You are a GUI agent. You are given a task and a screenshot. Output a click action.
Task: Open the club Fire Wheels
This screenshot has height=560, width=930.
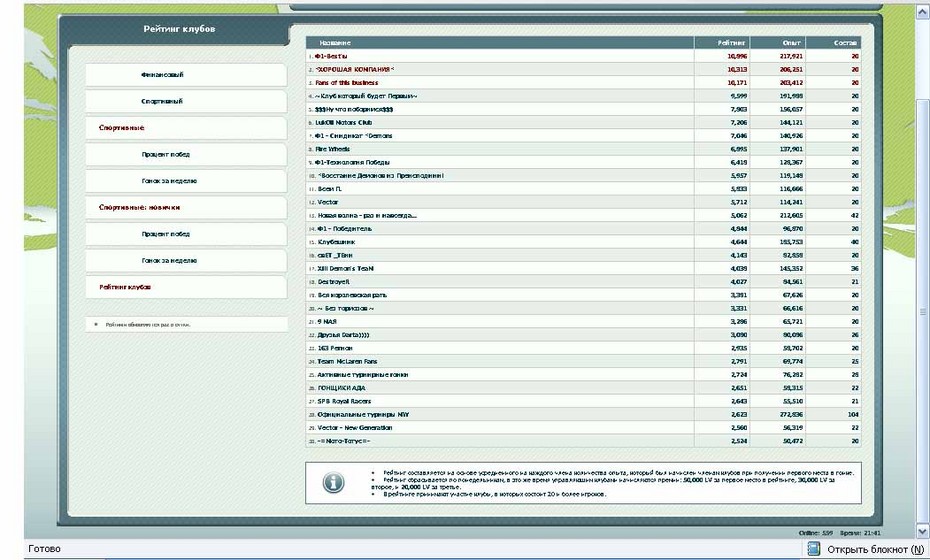tap(332, 149)
